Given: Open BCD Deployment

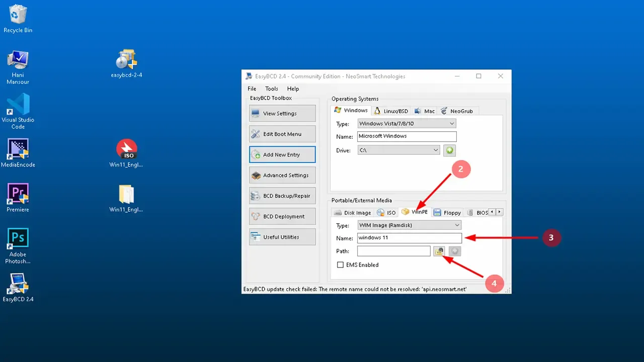Looking at the screenshot, I should [x=282, y=217].
